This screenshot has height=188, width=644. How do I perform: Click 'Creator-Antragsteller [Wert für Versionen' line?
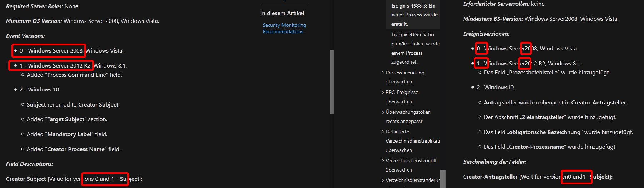coord(538,177)
